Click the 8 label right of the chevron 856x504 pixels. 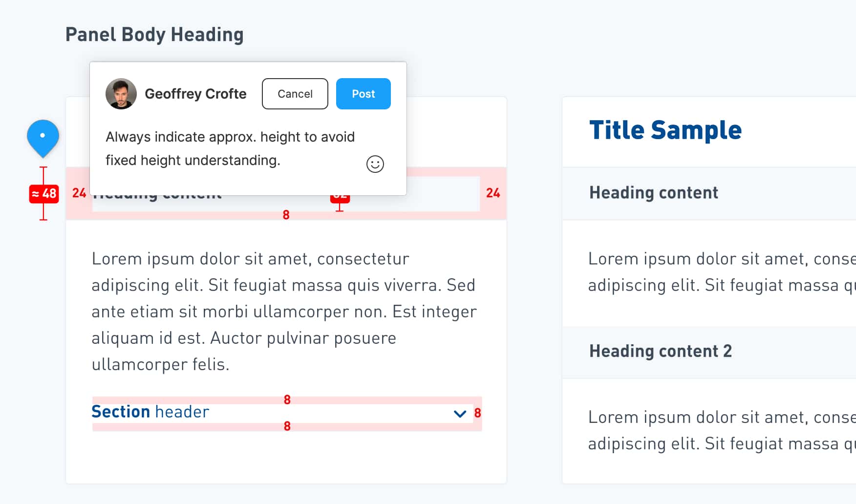tap(478, 413)
